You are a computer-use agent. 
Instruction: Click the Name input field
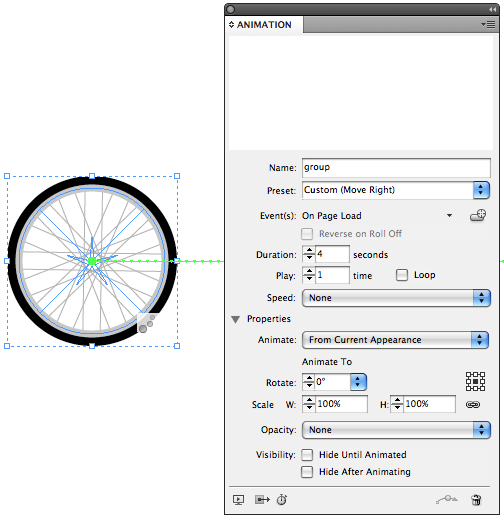pyautogui.click(x=396, y=168)
